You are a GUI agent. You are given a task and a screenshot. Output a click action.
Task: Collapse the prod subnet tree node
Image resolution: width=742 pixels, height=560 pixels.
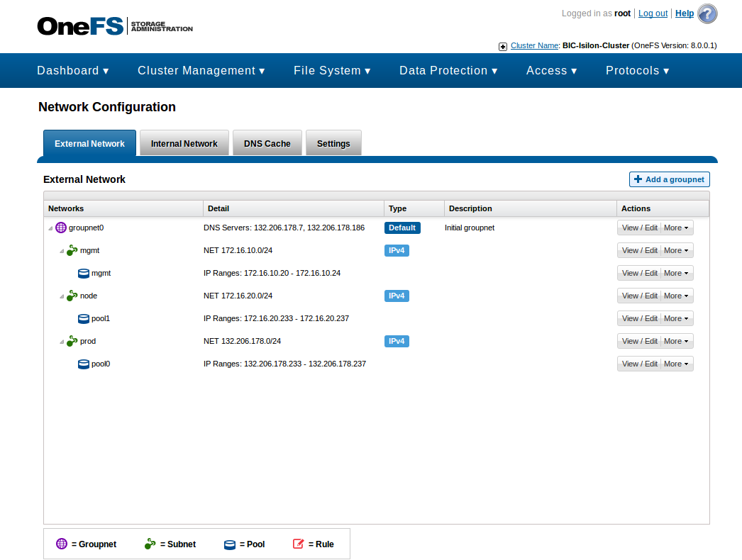62,342
